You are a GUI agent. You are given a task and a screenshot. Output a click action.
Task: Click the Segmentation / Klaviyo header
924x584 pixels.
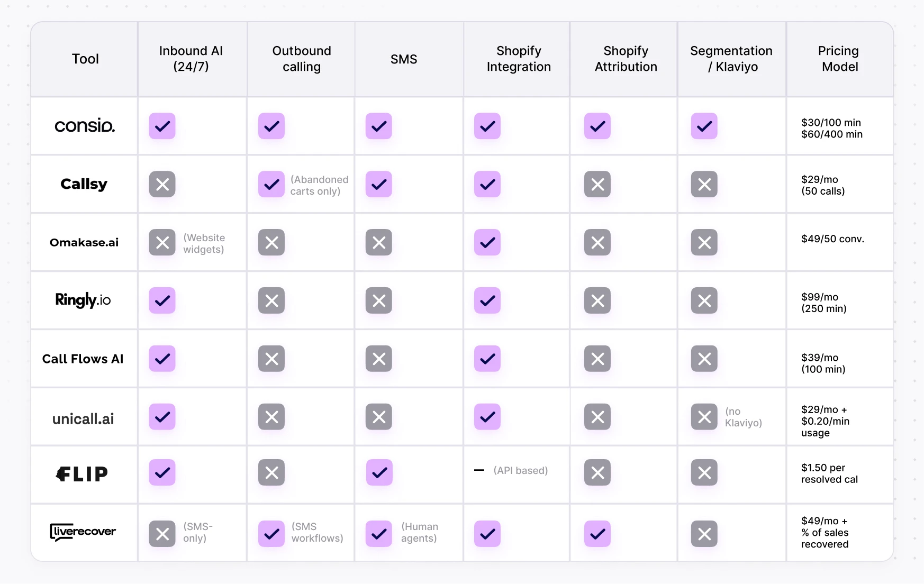pyautogui.click(x=731, y=59)
